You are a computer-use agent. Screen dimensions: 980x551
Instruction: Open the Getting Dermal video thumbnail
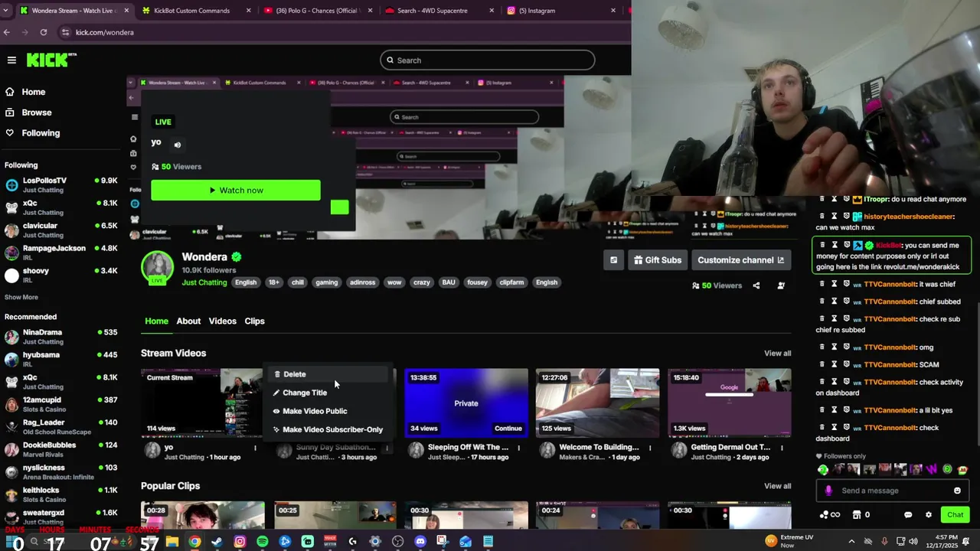pos(729,403)
